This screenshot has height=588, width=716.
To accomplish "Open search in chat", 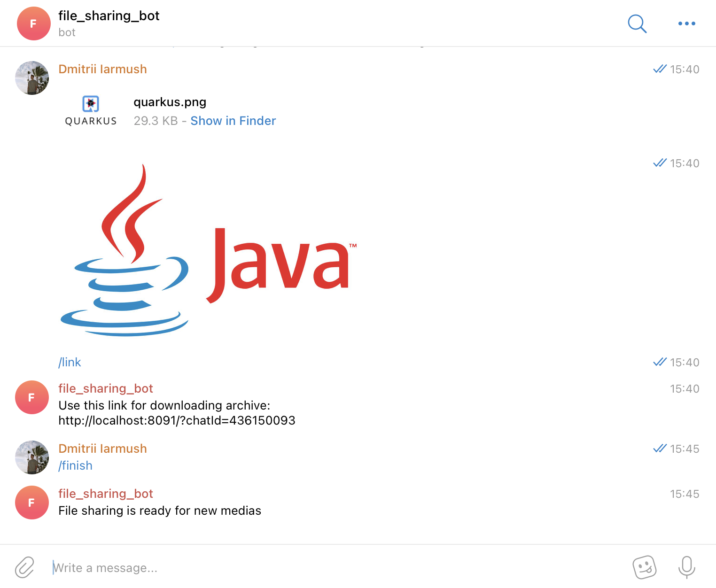I will (x=637, y=23).
